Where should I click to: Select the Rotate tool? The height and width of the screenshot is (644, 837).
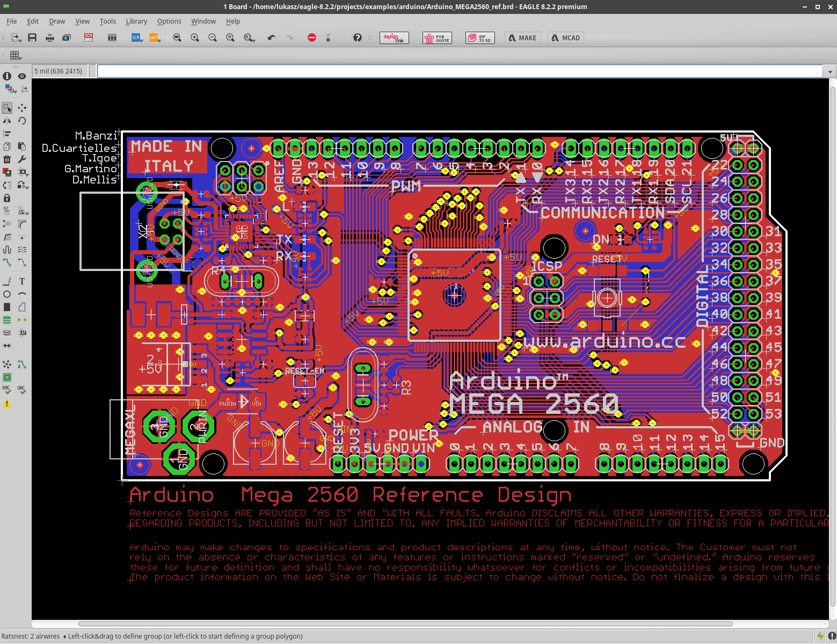22,121
